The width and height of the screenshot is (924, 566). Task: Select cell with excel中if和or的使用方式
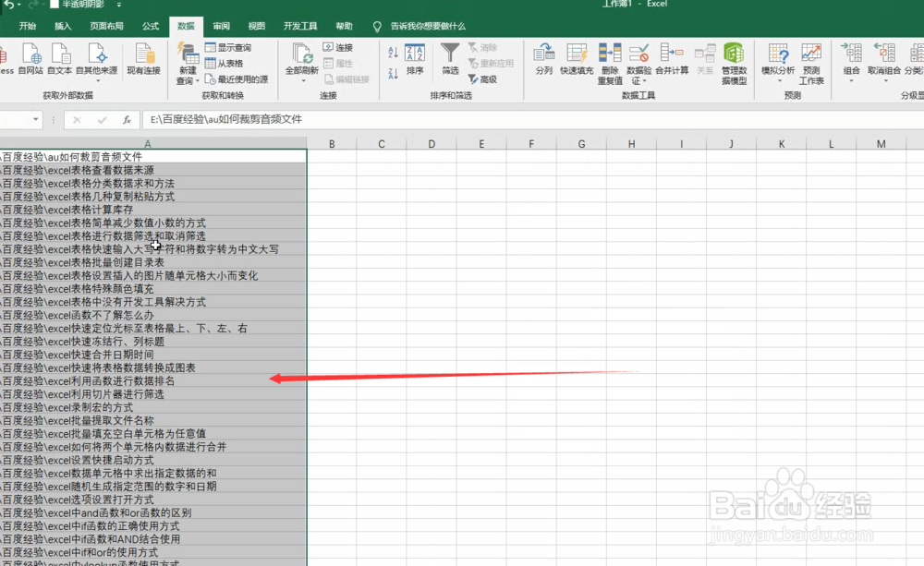pyautogui.click(x=152, y=552)
